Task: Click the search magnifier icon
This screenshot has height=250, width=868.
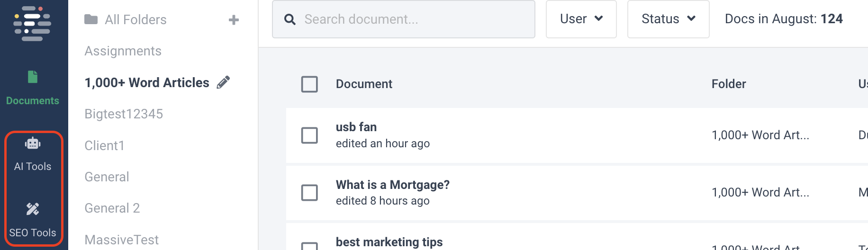Action: [x=290, y=19]
